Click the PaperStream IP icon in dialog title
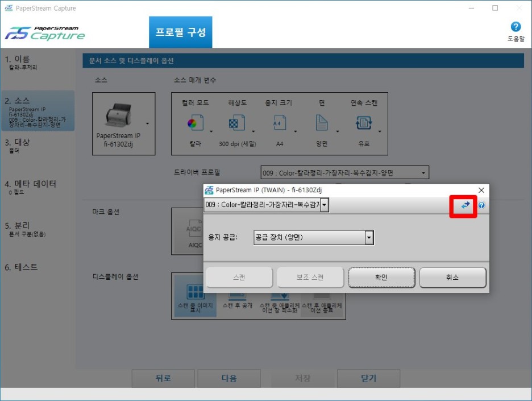 point(209,190)
